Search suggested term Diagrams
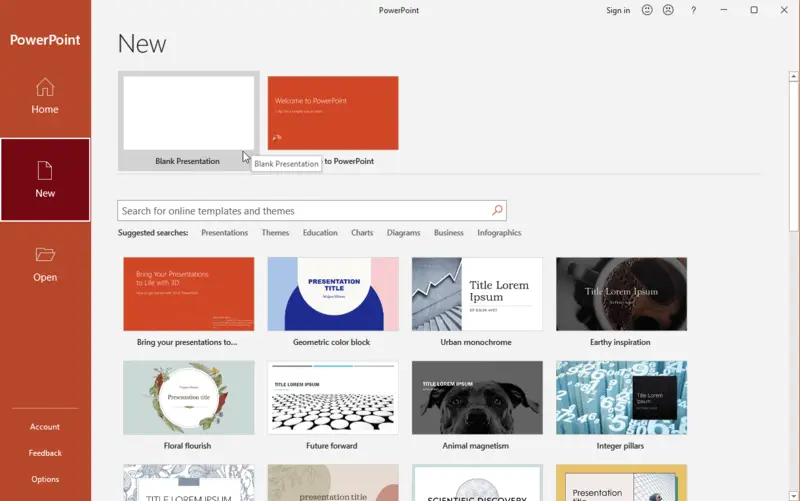800x501 pixels. (x=403, y=233)
